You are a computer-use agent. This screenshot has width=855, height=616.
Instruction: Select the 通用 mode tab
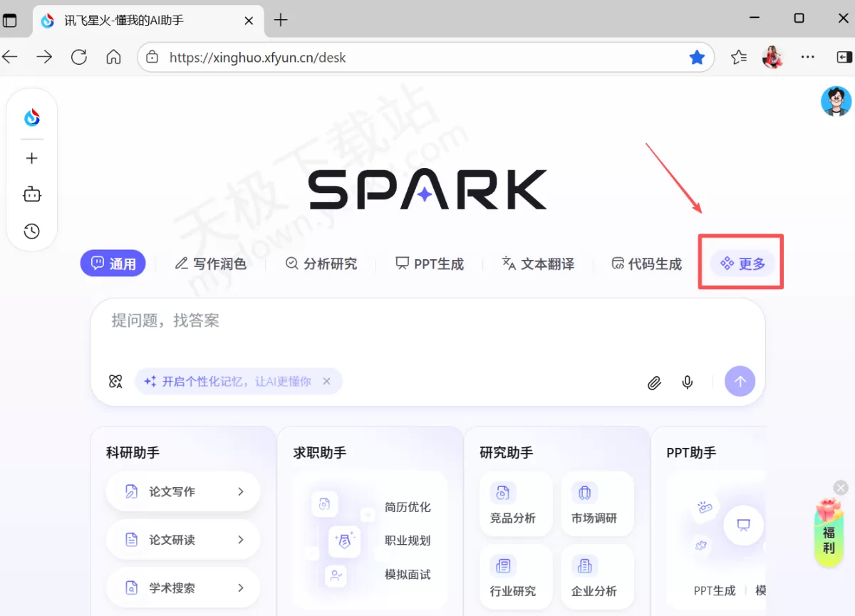pos(113,263)
